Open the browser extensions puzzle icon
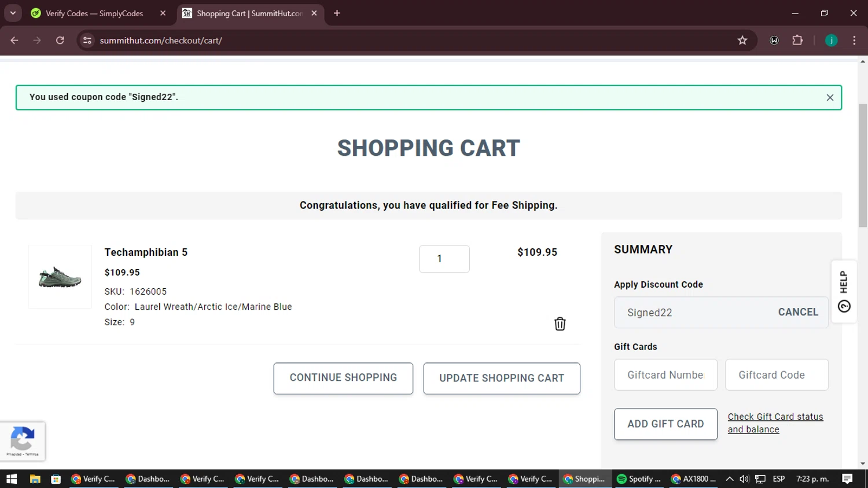868x488 pixels. tap(797, 41)
